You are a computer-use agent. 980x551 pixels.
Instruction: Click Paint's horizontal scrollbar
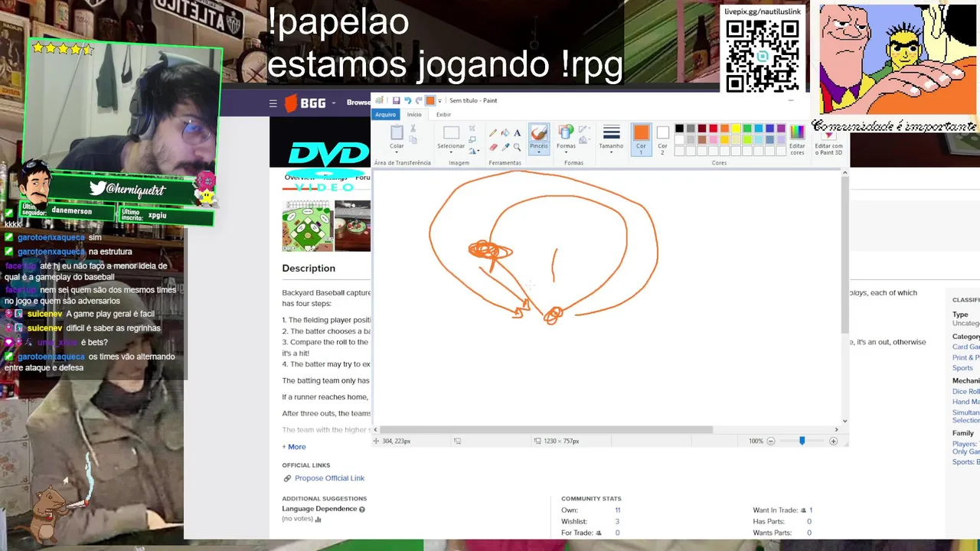point(547,429)
